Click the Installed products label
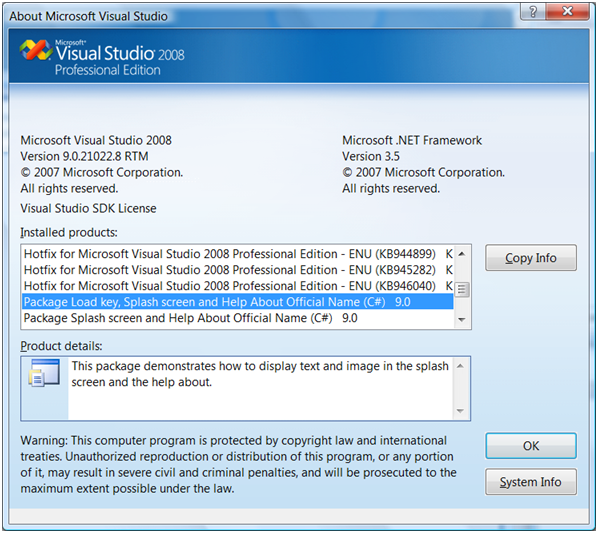This screenshot has height=533, width=598. 69,233
